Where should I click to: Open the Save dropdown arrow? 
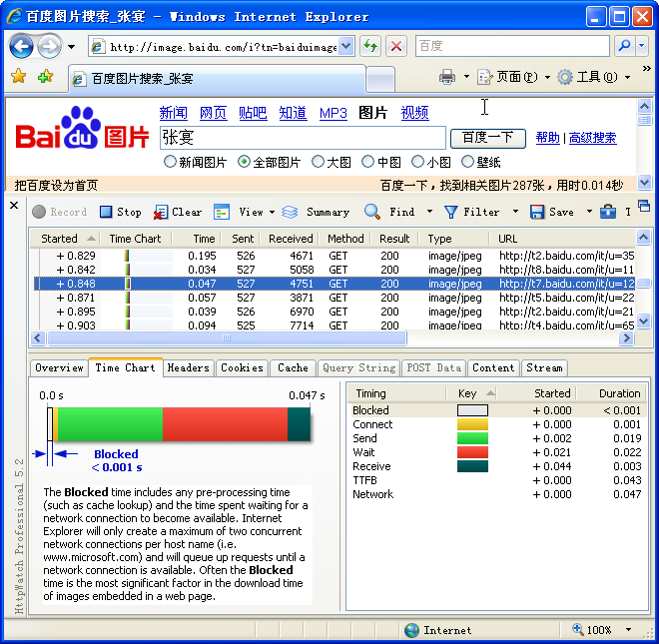pyautogui.click(x=589, y=211)
